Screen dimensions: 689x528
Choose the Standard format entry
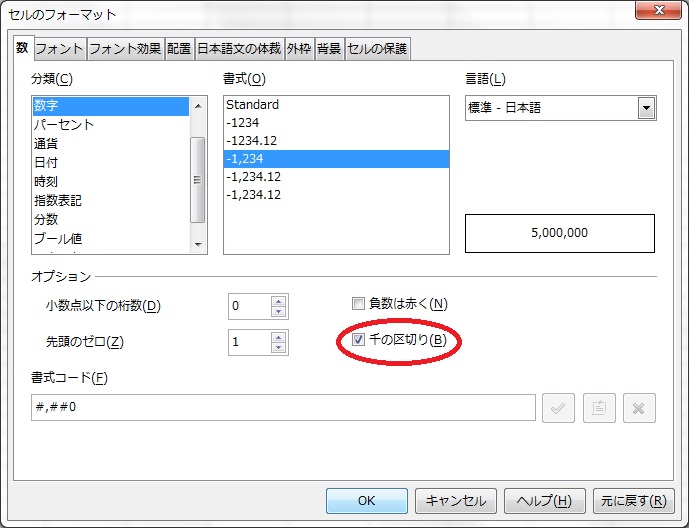coord(336,105)
